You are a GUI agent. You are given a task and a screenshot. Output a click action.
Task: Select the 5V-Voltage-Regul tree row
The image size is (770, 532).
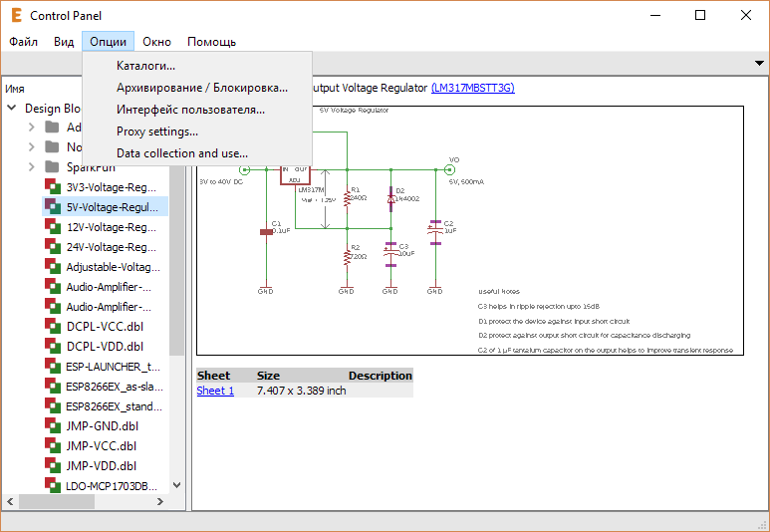coord(105,207)
